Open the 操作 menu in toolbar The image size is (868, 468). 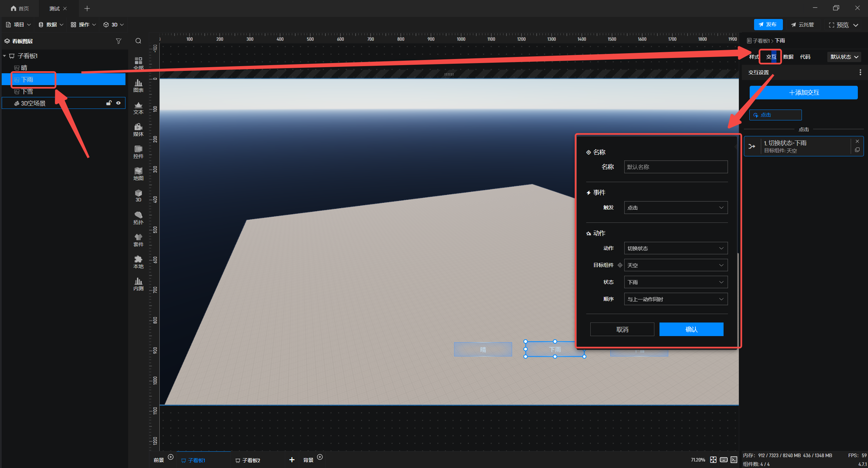(x=83, y=25)
